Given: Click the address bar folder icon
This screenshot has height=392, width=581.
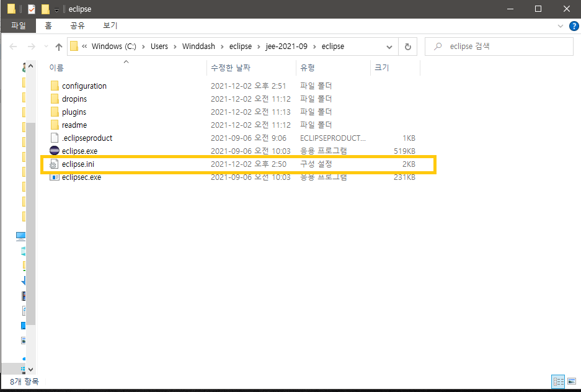Looking at the screenshot, I should click(74, 47).
